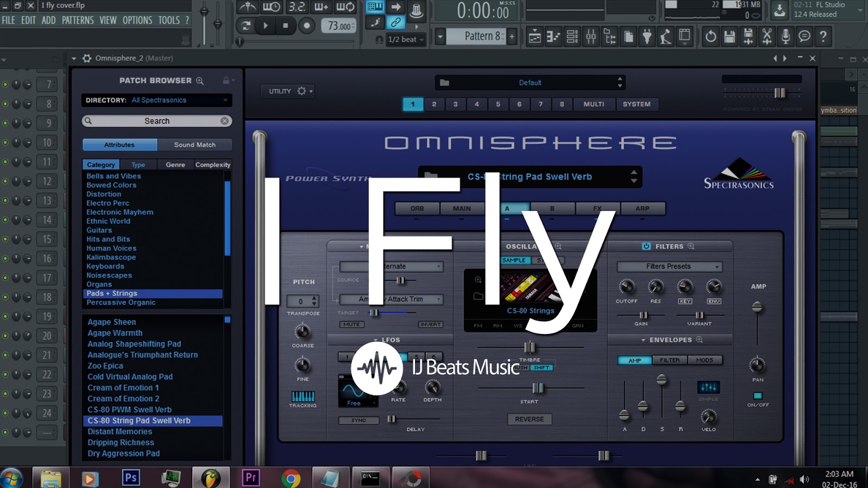Collapse the Envelopes section triangle
868x488 pixels.
pos(643,340)
